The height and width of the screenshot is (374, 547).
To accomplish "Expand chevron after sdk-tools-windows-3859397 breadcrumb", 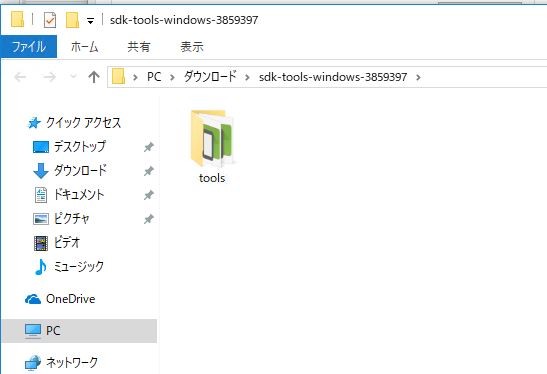I will [x=418, y=77].
